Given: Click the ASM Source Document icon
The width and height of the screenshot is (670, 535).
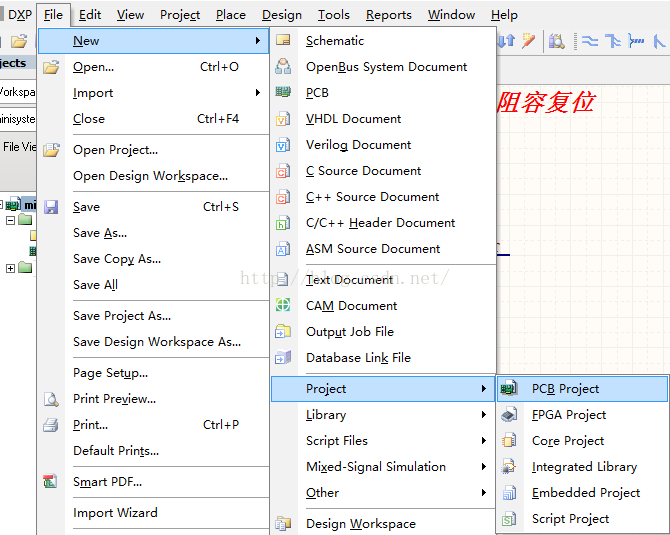Looking at the screenshot, I should 283,249.
